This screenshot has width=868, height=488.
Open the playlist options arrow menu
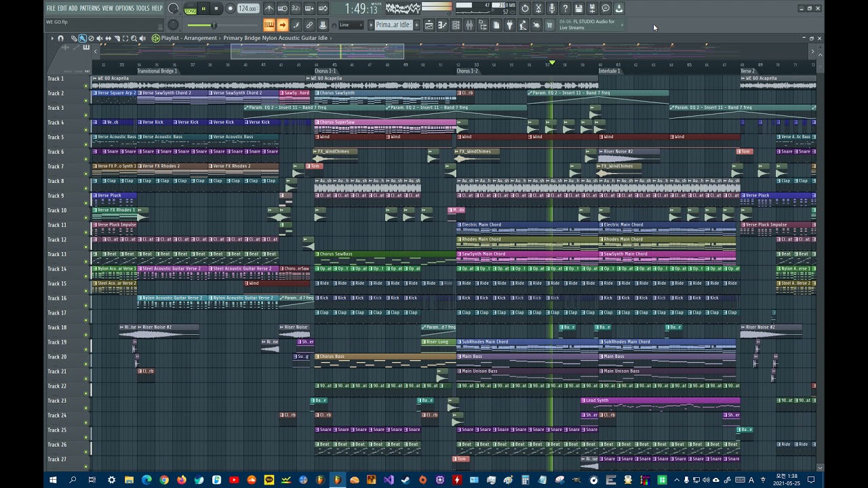52,39
